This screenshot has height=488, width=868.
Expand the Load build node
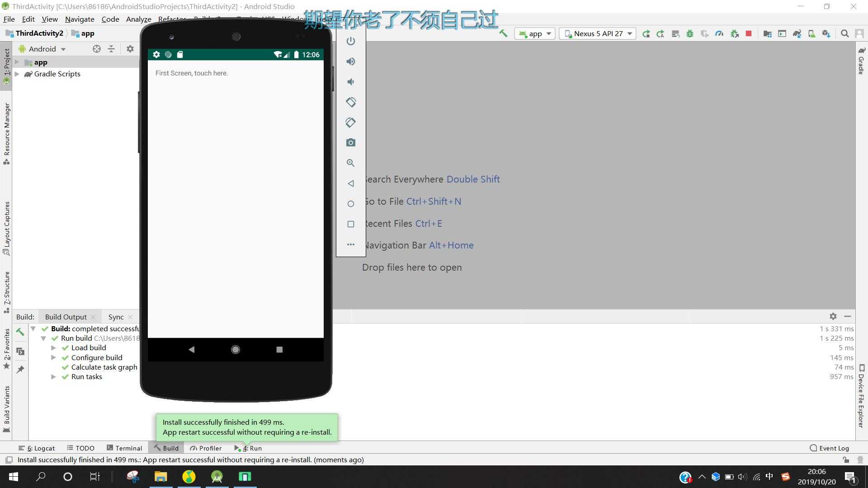point(53,348)
